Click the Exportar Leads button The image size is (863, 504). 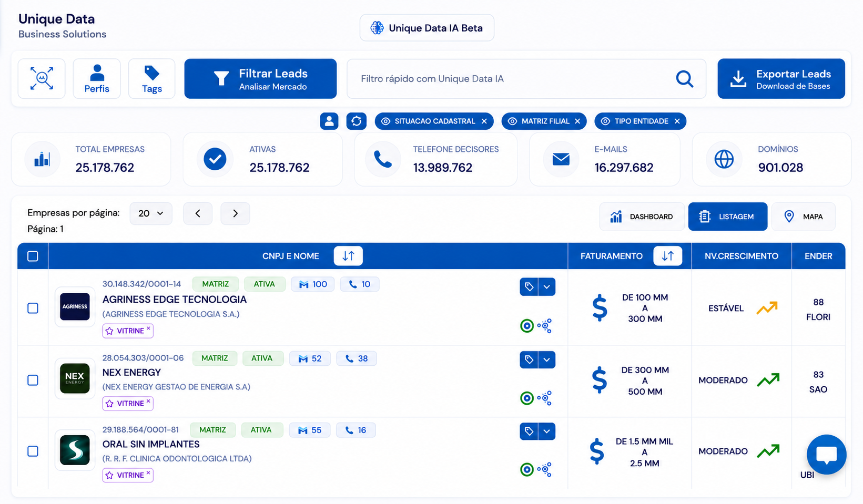(781, 79)
